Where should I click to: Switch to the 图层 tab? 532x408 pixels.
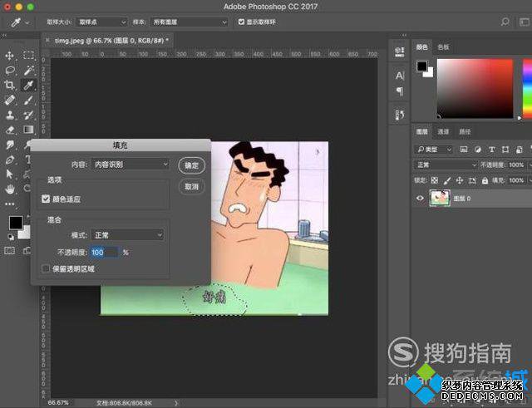421,131
